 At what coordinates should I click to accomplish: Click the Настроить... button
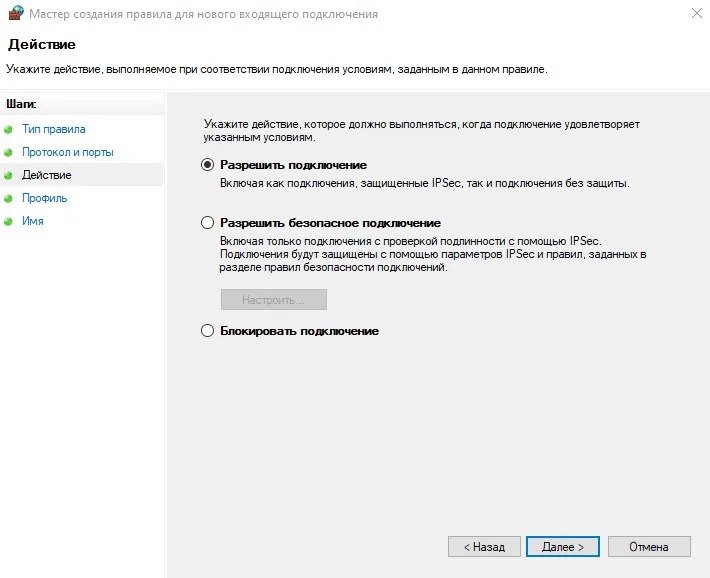273,300
